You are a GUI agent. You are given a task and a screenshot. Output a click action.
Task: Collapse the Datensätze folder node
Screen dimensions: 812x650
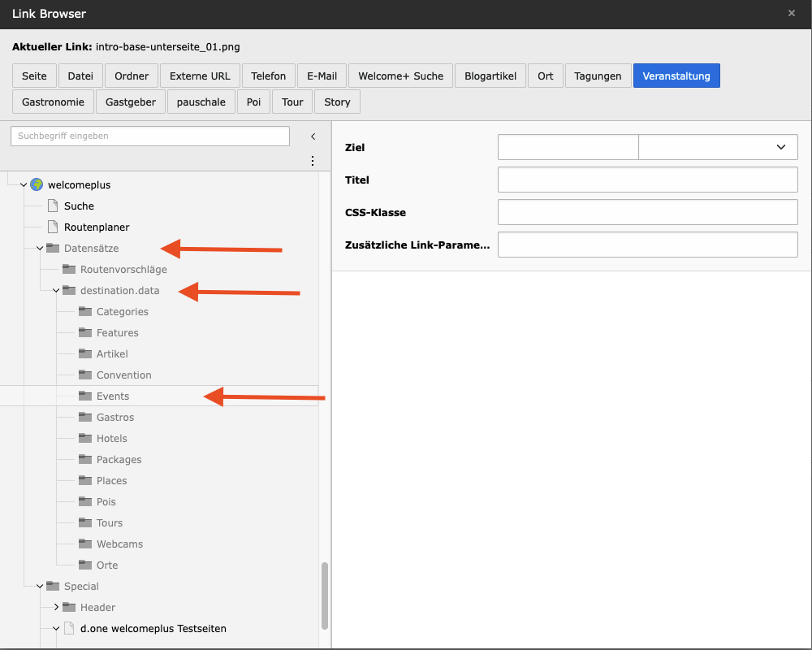tap(40, 249)
